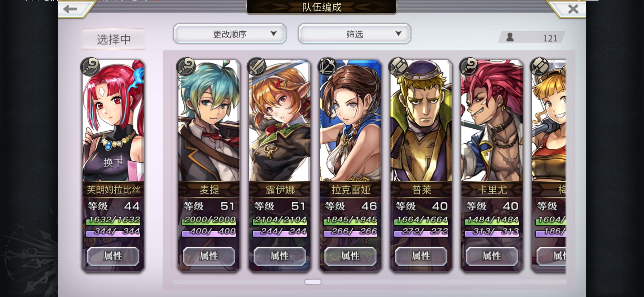The image size is (644, 297).
Task: Click the horizontal scrollbar handle
Action: (x=313, y=282)
